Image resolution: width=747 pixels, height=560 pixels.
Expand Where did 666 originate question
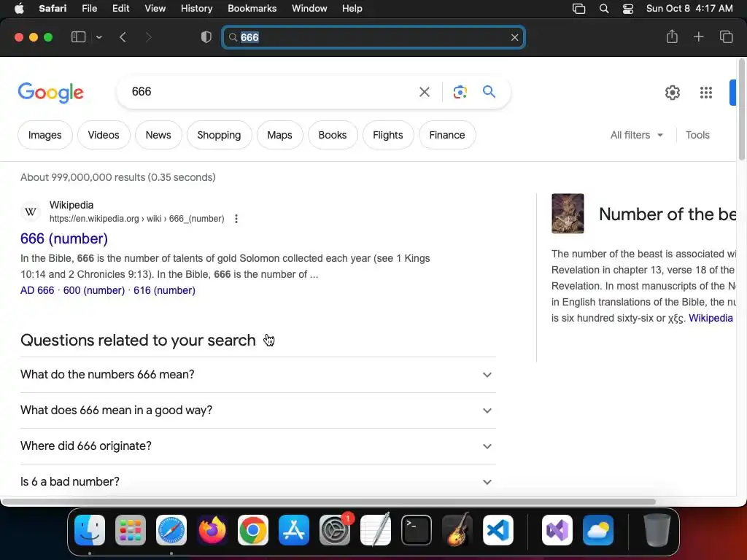(x=258, y=446)
